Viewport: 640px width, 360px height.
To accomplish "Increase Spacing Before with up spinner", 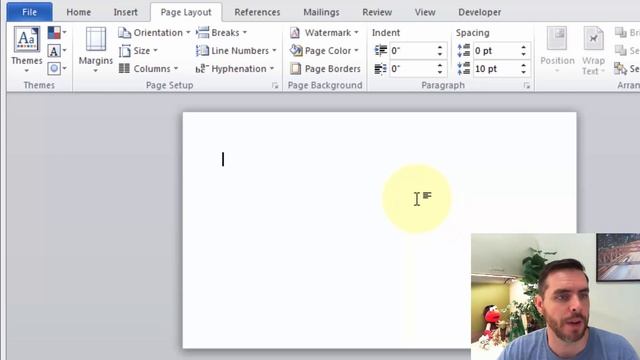I will 523,47.
